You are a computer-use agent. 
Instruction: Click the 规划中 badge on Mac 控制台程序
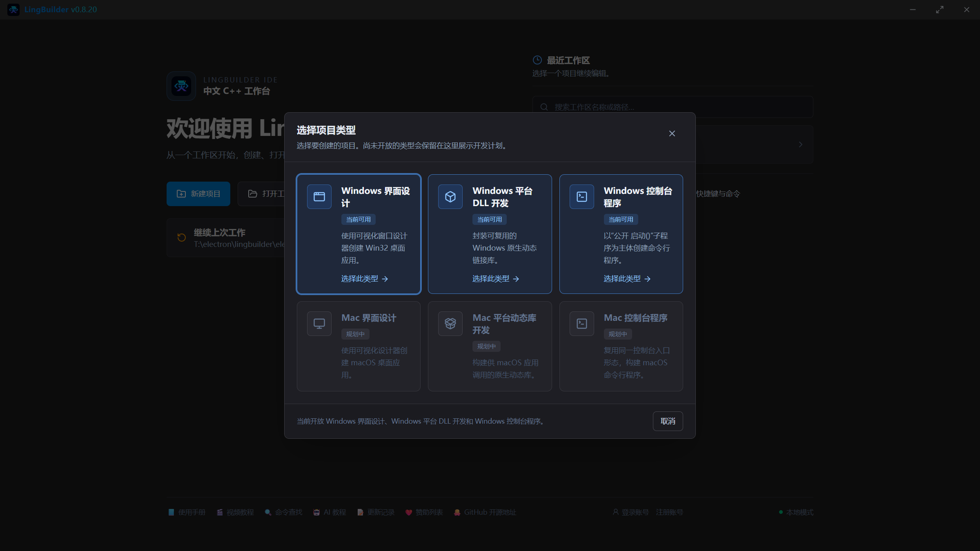618,334
